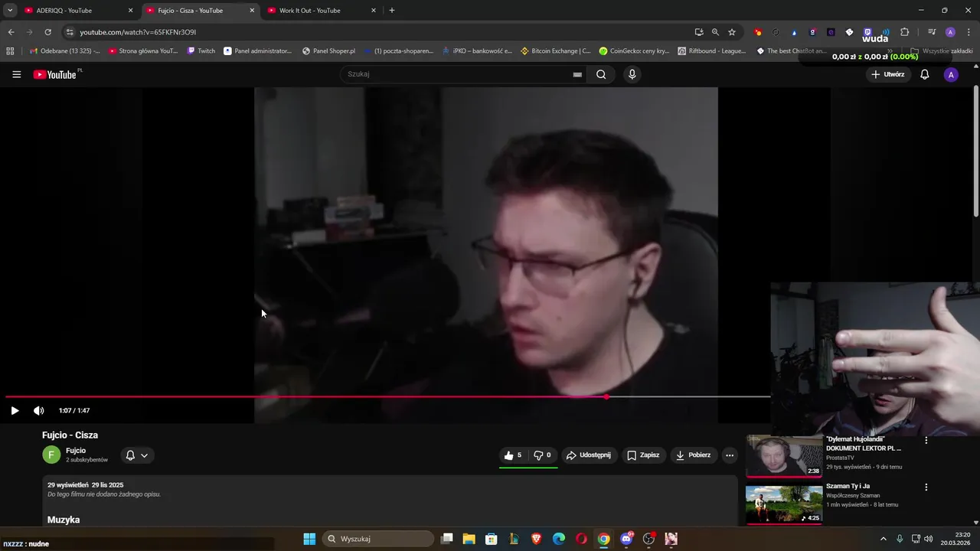Open the Chrome extensions puzzle icon

(x=905, y=32)
